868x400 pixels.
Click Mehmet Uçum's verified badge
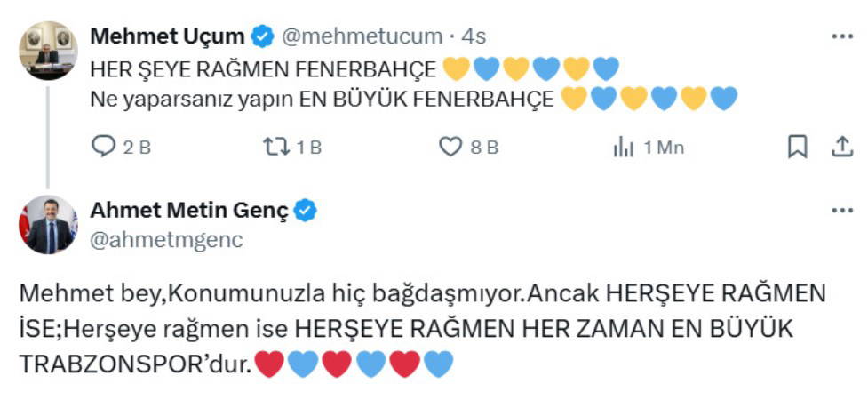262,36
